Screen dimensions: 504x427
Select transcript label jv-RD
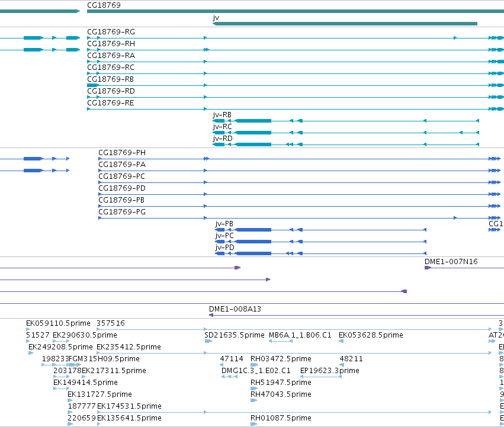[223, 139]
